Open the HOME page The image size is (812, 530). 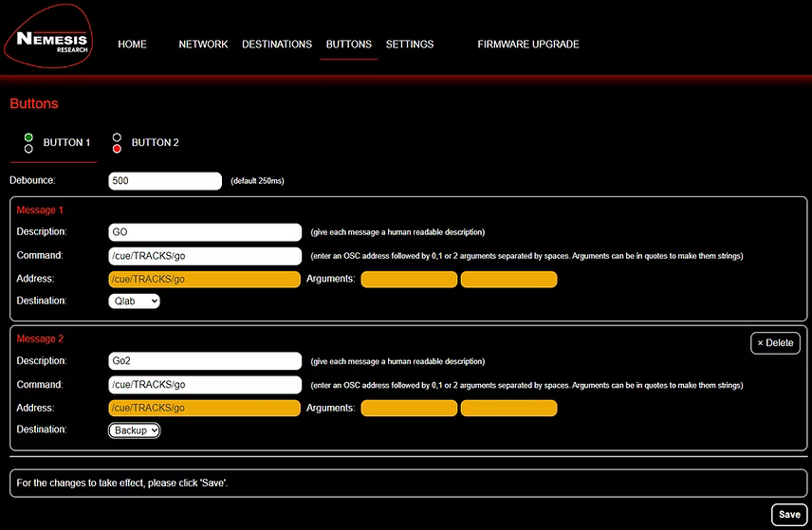tap(132, 45)
